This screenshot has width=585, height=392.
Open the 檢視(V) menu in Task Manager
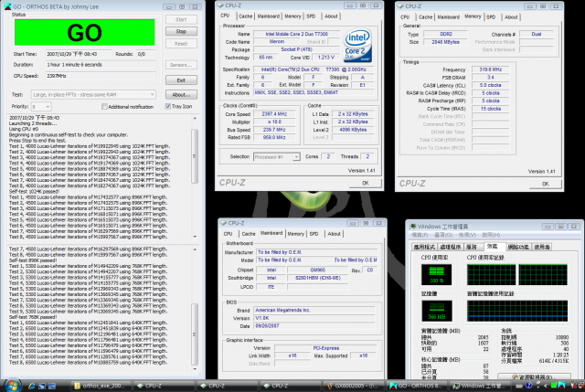click(x=467, y=235)
